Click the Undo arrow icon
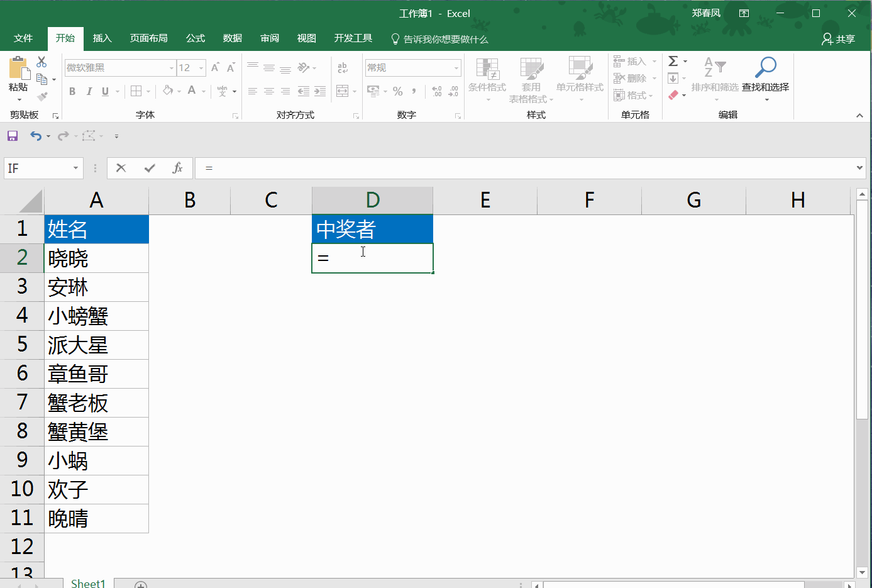This screenshot has width=872, height=588. 36,135
